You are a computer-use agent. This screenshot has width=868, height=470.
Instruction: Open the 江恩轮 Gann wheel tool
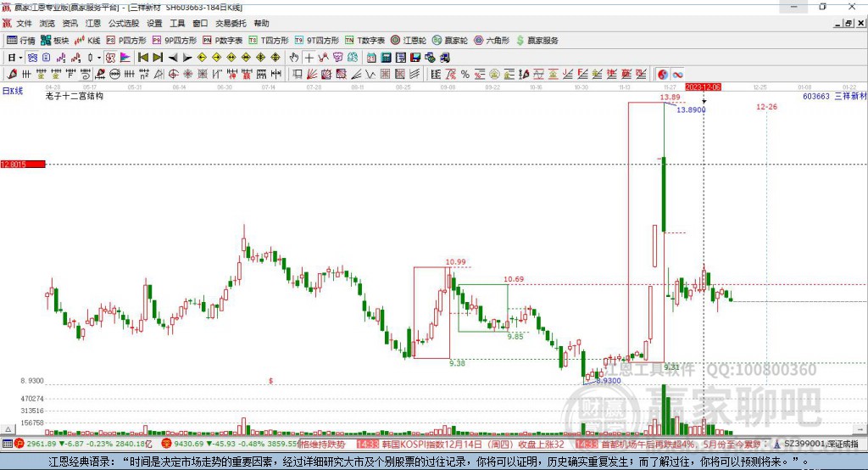pyautogui.click(x=409, y=41)
